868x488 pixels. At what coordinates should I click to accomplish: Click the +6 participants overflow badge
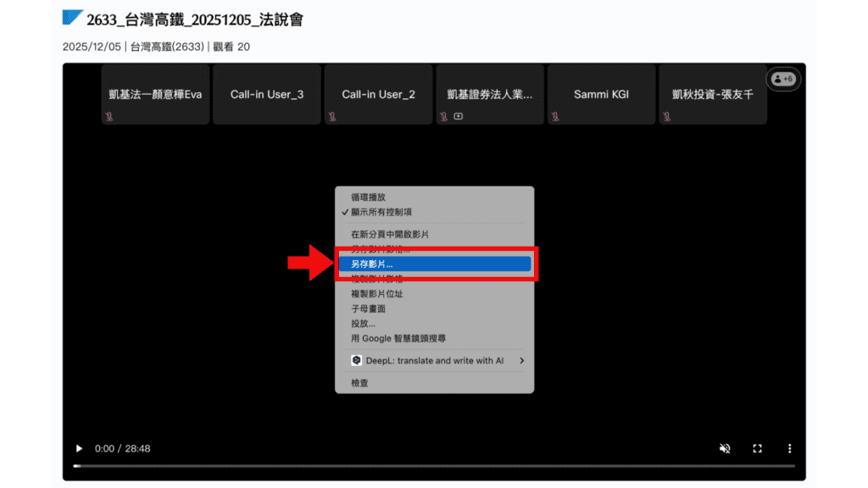783,79
